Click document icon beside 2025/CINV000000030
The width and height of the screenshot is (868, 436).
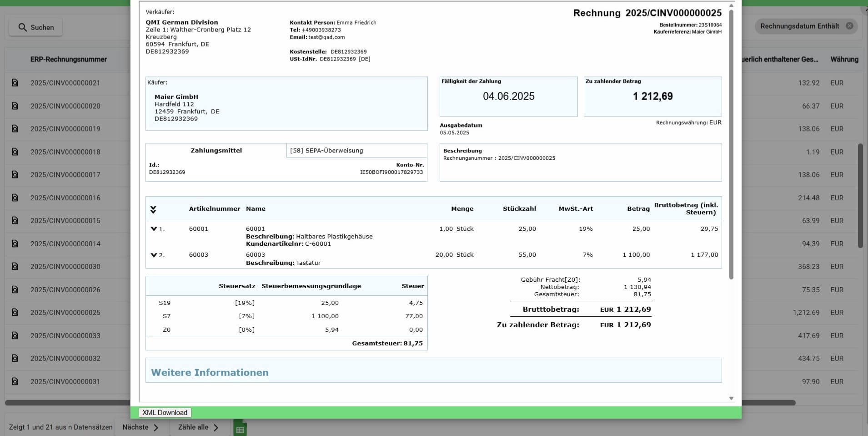click(x=15, y=266)
